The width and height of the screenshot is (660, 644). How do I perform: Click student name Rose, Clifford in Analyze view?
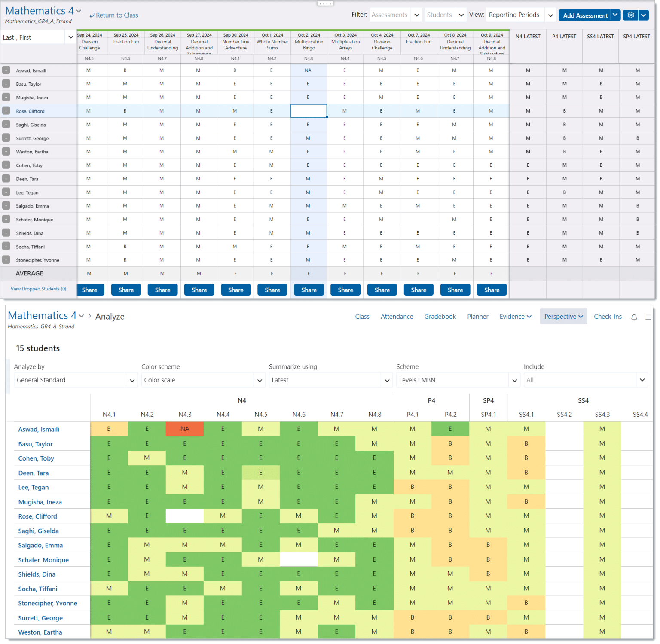(37, 516)
